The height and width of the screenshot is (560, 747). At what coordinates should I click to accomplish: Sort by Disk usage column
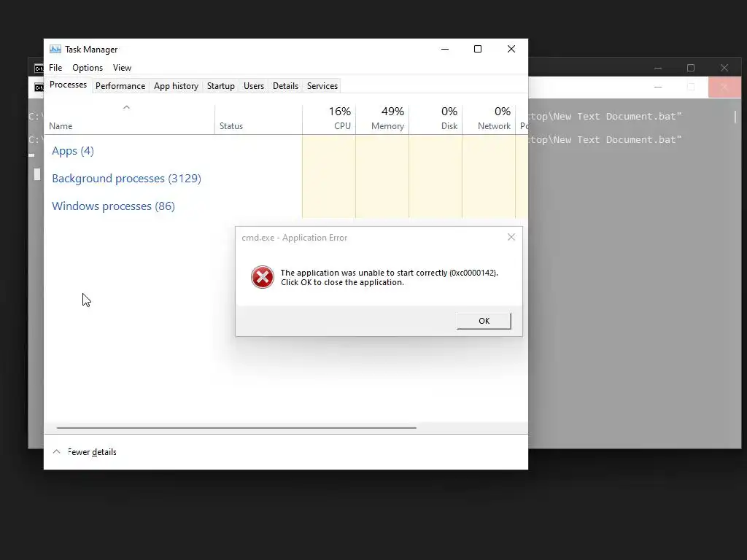click(x=436, y=118)
